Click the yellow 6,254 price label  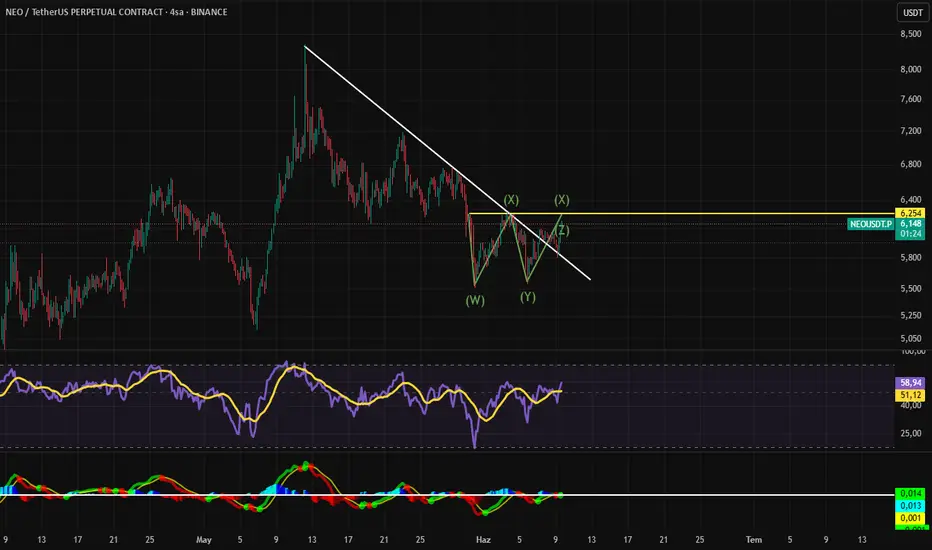pos(910,213)
